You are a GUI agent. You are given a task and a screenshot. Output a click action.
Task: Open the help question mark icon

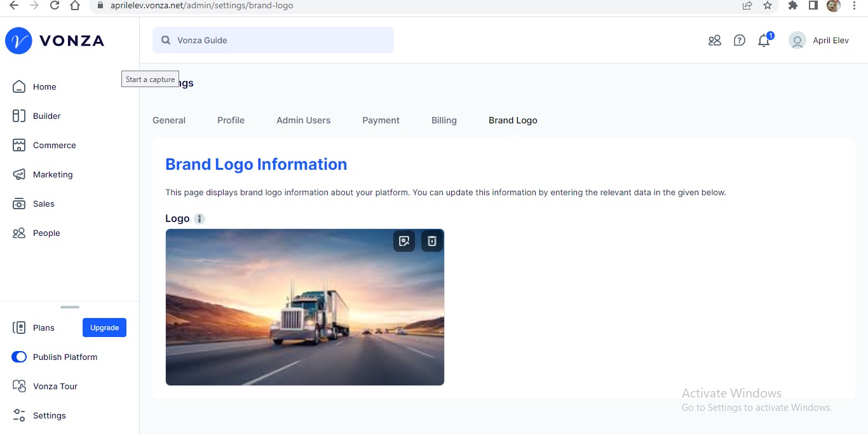click(x=739, y=41)
